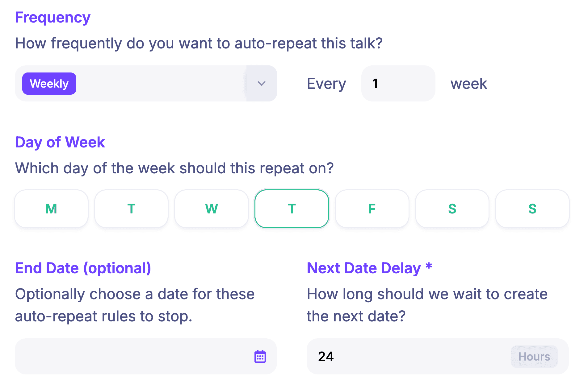Enable Sunday as a repeat day

[x=532, y=208]
